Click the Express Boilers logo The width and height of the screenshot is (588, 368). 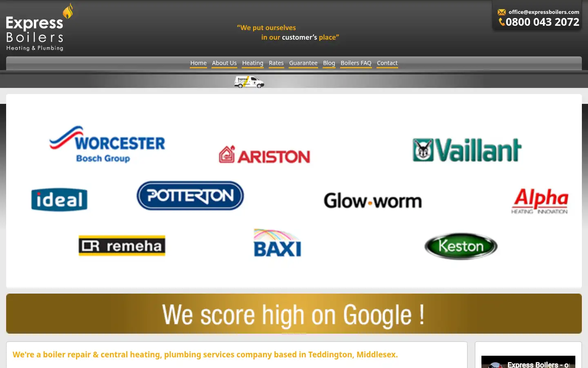[40, 27]
